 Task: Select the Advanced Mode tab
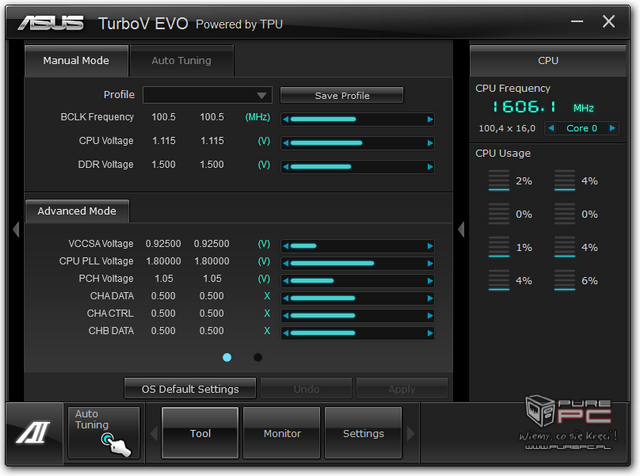[x=77, y=211]
